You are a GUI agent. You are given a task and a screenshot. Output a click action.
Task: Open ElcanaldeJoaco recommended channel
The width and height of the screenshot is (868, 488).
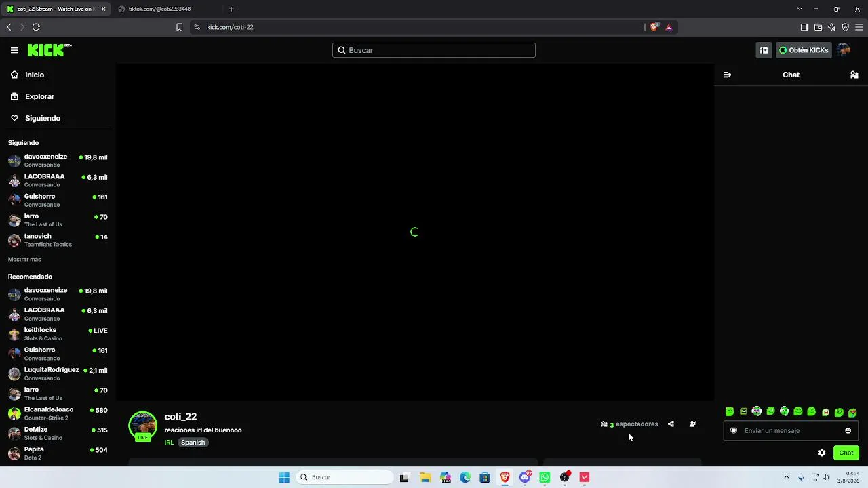[58, 413]
